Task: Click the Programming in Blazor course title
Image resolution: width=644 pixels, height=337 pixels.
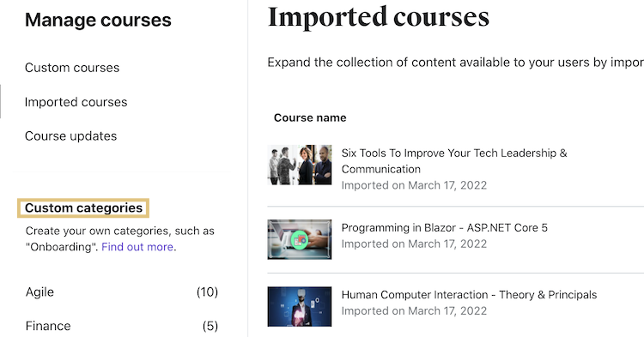Action: pyautogui.click(x=445, y=227)
